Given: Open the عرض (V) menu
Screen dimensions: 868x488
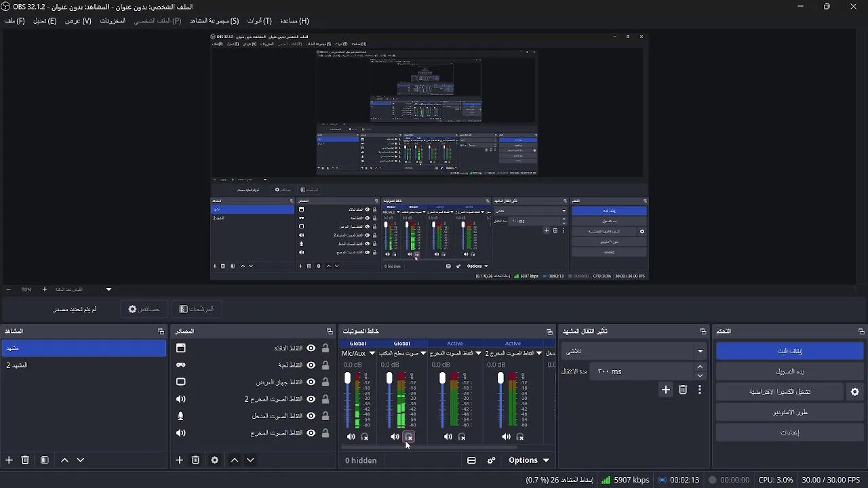Looking at the screenshot, I should (78, 21).
